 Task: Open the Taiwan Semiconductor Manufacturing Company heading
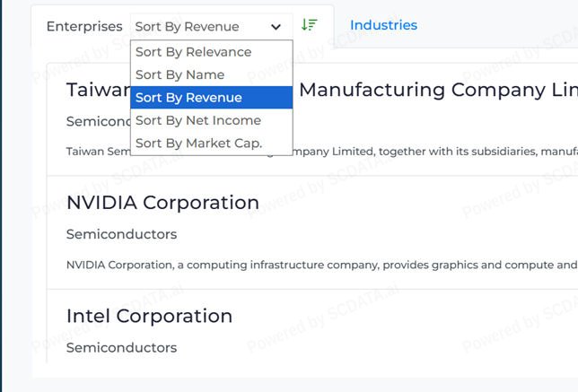pyautogui.click(x=440, y=90)
